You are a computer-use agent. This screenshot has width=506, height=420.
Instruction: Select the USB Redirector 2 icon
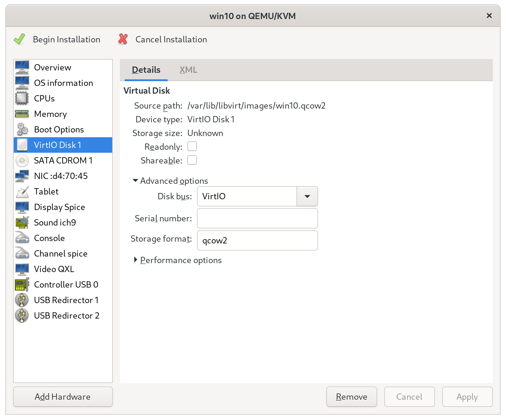click(22, 316)
